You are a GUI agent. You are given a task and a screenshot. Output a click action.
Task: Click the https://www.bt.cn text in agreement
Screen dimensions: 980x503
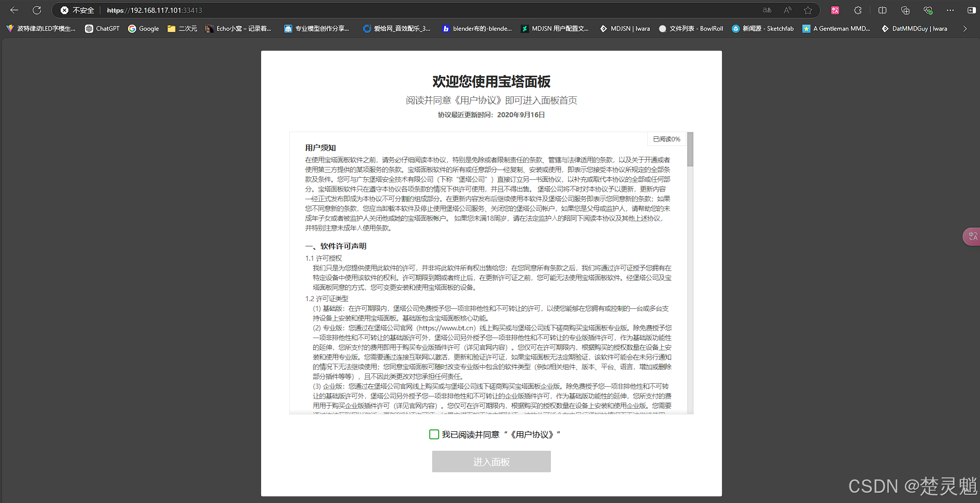(x=446, y=328)
